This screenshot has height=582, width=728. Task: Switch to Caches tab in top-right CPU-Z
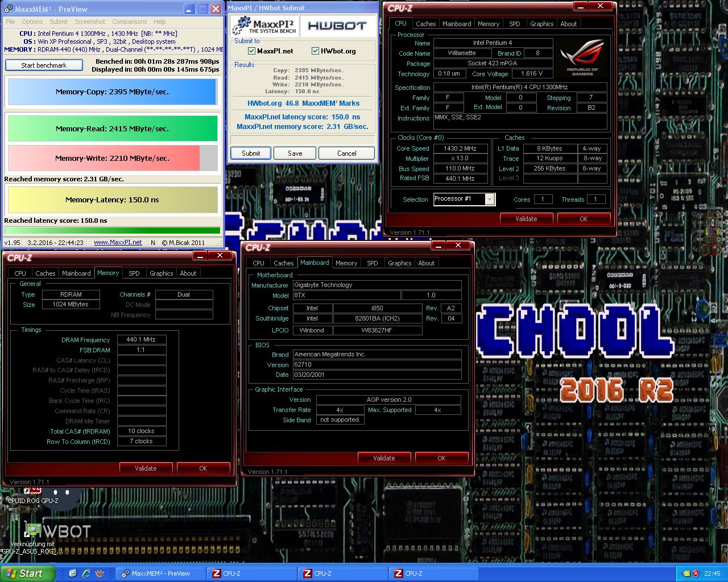point(425,24)
